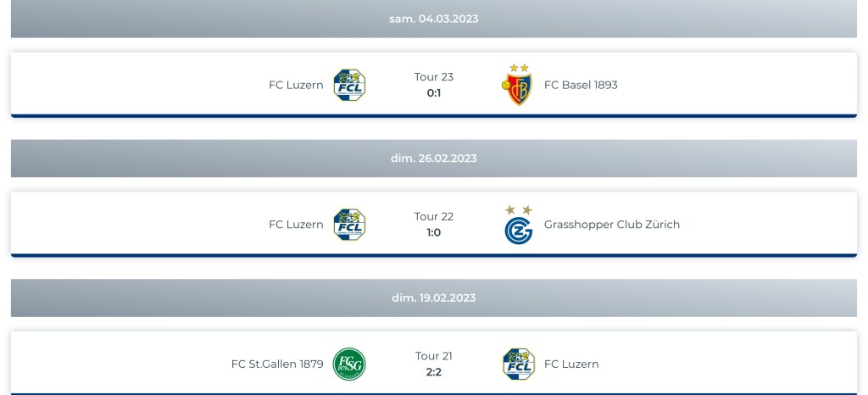Click the sam. 04.03.2023 date header
This screenshot has height=395, width=868.
pos(434,19)
